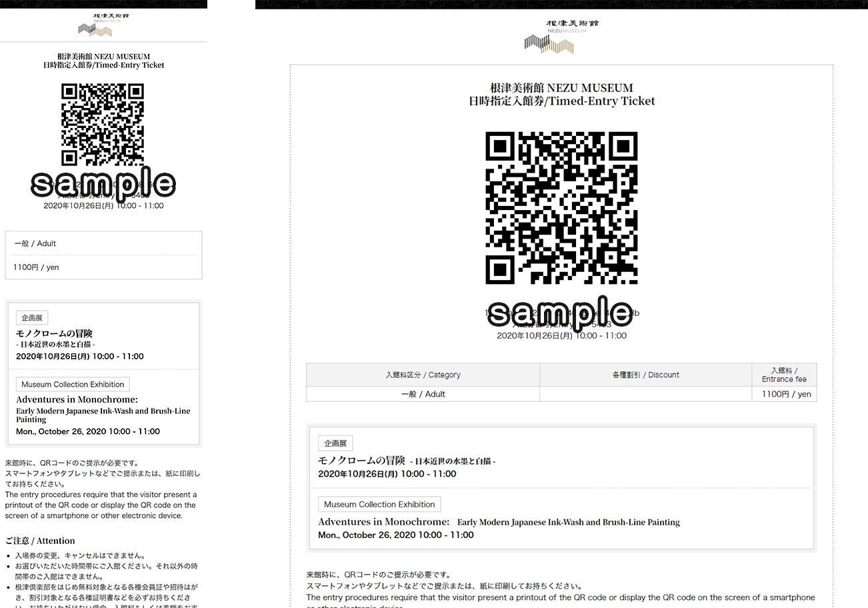Click the empty Discount cell in desktop table
Image resolution: width=868 pixels, height=608 pixels.
pyautogui.click(x=645, y=394)
